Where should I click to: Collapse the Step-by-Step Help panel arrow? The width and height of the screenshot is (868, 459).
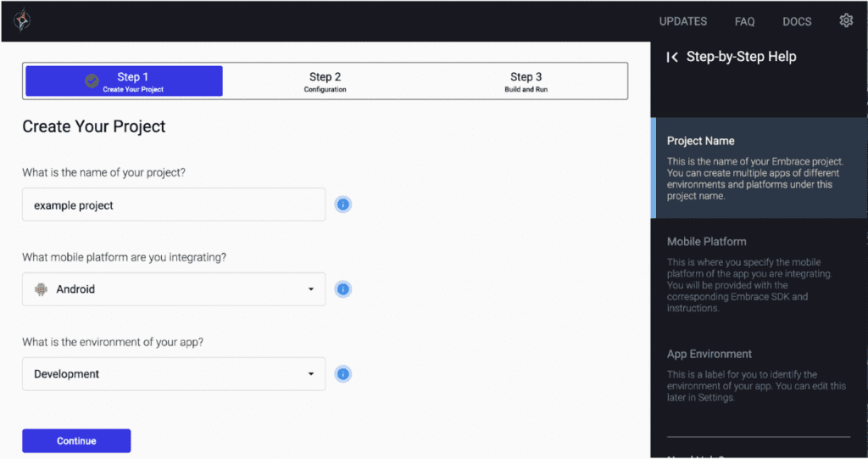click(x=672, y=57)
